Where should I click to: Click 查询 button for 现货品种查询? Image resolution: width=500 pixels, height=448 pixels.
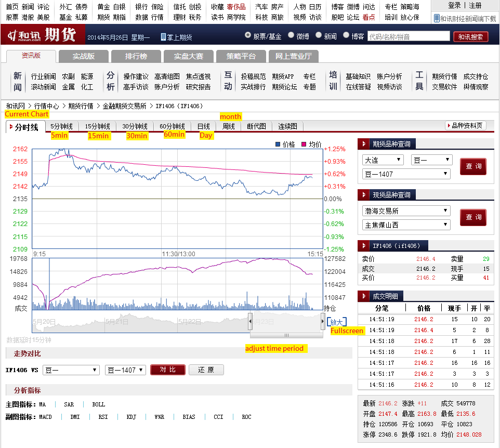pos(473,217)
